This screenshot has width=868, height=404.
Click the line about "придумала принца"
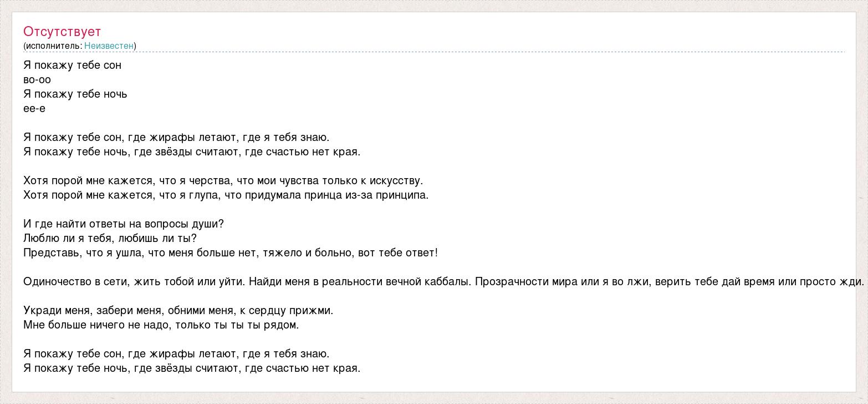(226, 195)
